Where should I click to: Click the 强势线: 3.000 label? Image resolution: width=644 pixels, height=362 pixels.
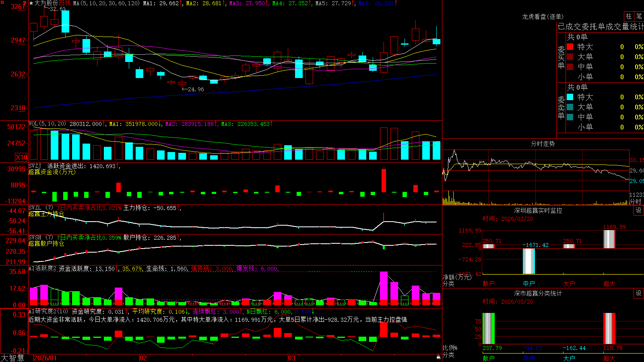[x=211, y=268]
